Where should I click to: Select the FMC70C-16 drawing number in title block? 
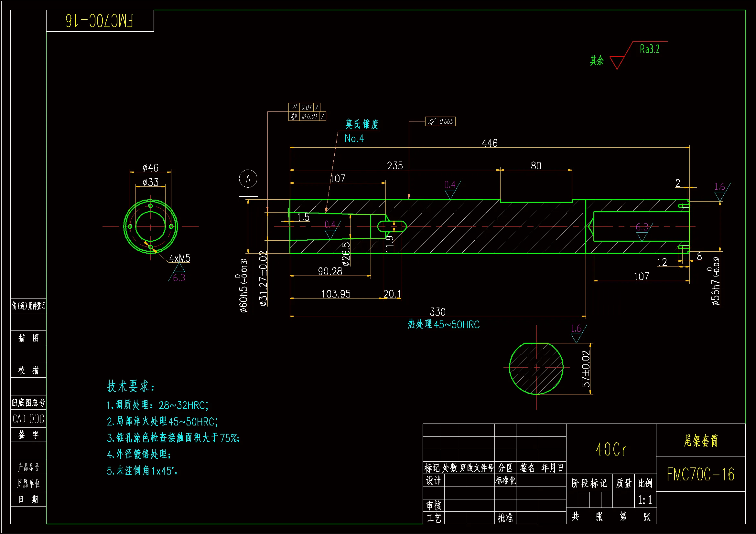tap(700, 475)
